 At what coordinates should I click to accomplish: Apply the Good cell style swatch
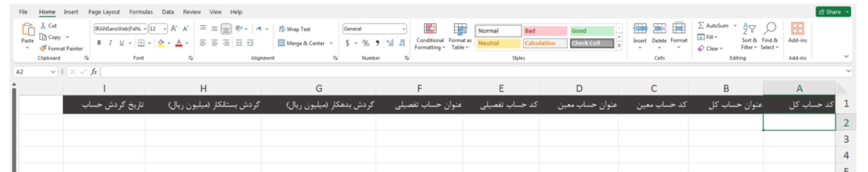click(591, 31)
